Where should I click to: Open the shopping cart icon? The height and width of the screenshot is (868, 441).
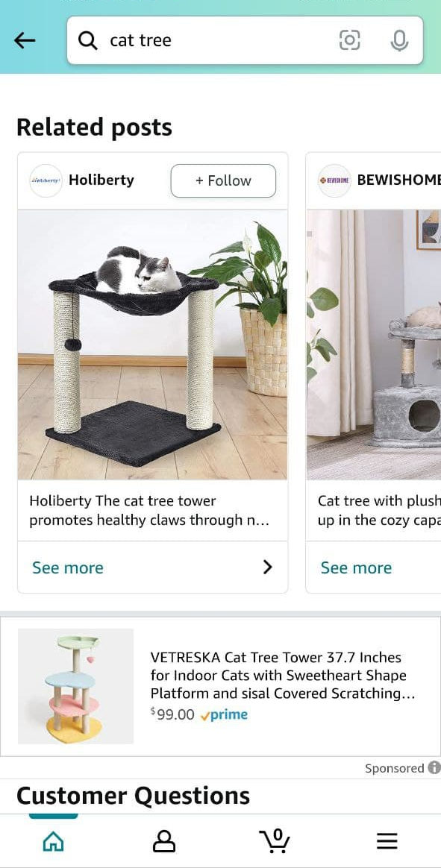[275, 841]
